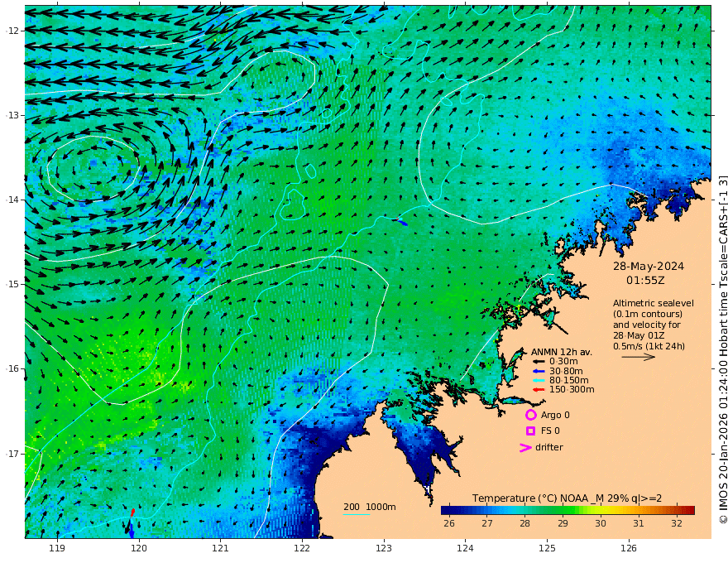This screenshot has width=728, height=563.
Task: Click the '30-80m' depth legend label
Action: click(x=566, y=371)
